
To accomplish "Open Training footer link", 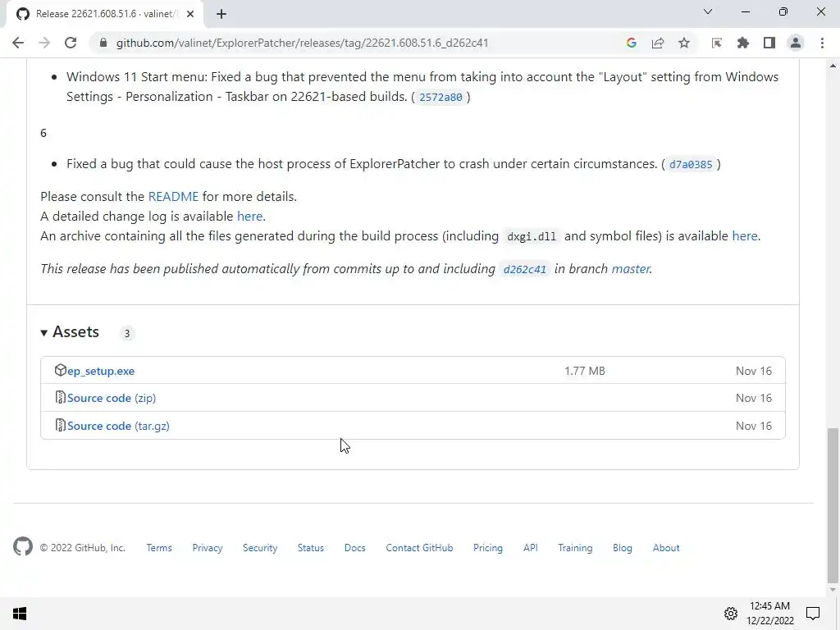I will coord(575,547).
